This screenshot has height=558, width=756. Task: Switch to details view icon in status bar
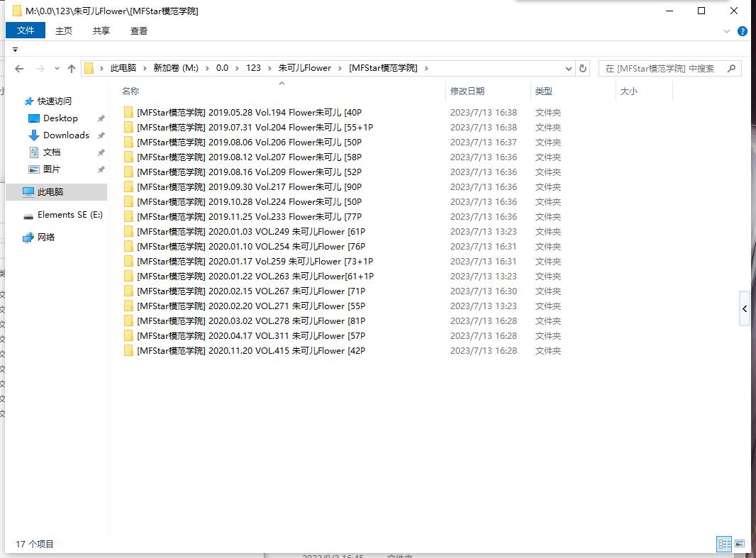click(723, 544)
